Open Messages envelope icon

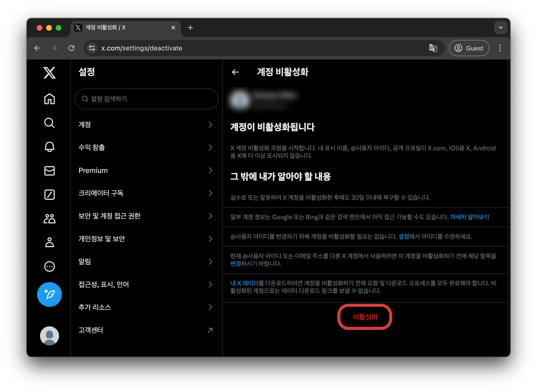[50, 171]
